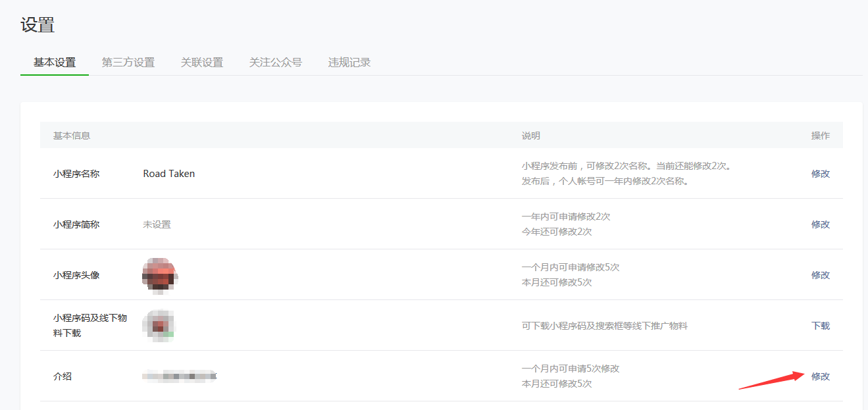Image resolution: width=868 pixels, height=410 pixels.
Task: Click 修改 in the 介绍 row
Action: (x=821, y=376)
